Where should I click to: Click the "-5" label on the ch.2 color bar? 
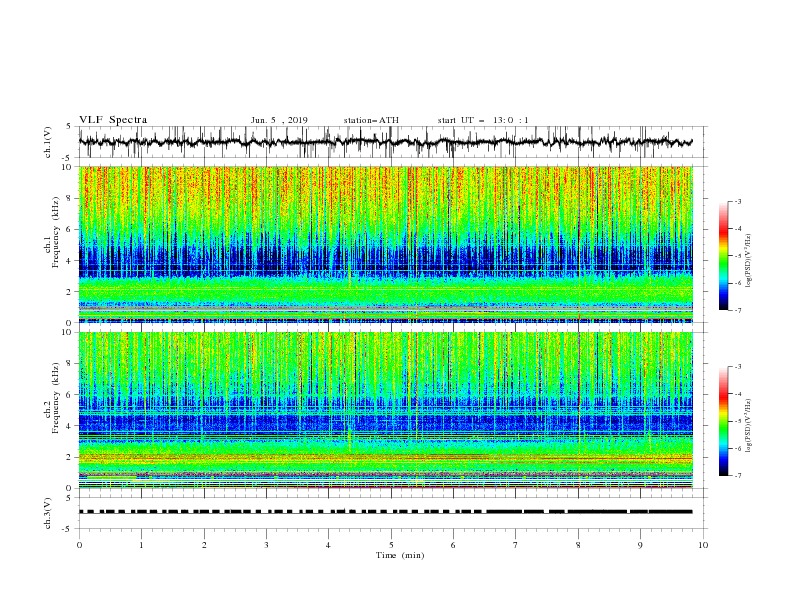pyautogui.click(x=738, y=421)
